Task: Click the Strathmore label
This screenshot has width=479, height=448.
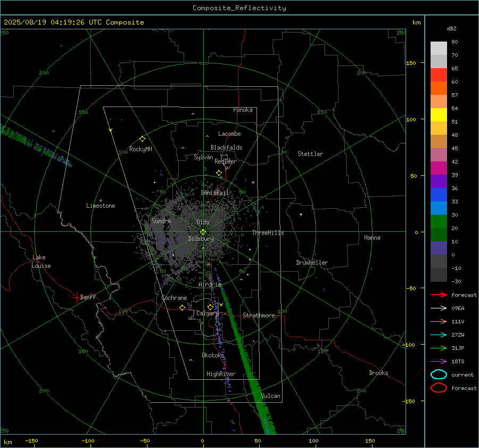Action: tap(259, 315)
